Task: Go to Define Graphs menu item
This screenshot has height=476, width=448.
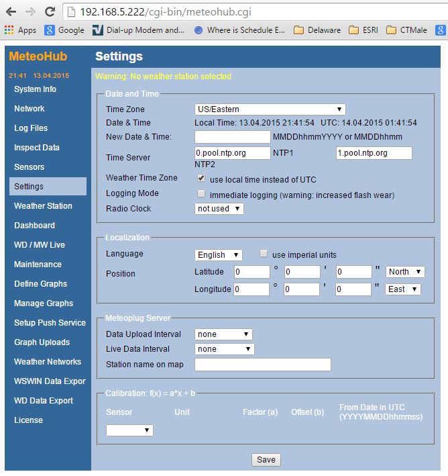Action: pyautogui.click(x=40, y=284)
